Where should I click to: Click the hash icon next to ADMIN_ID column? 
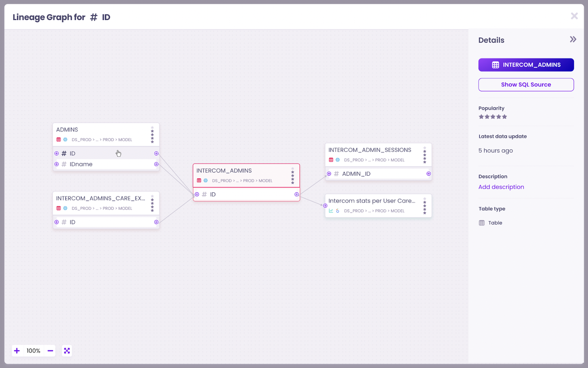336,174
